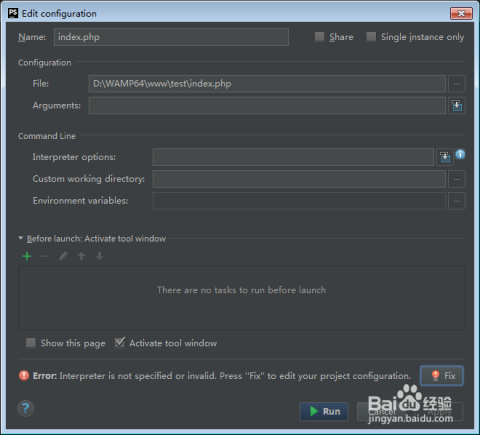This screenshot has height=435, width=480.
Task: Open Environment variables ellipsis editor
Action: (x=457, y=201)
